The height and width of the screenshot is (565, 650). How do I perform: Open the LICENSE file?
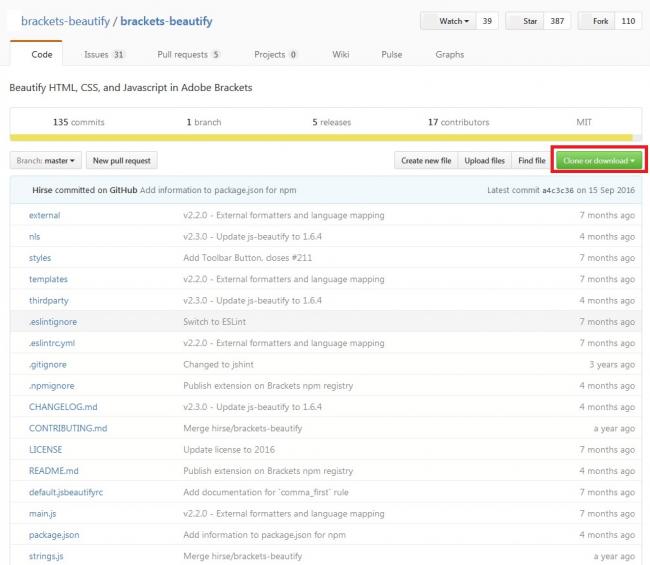[x=45, y=450]
